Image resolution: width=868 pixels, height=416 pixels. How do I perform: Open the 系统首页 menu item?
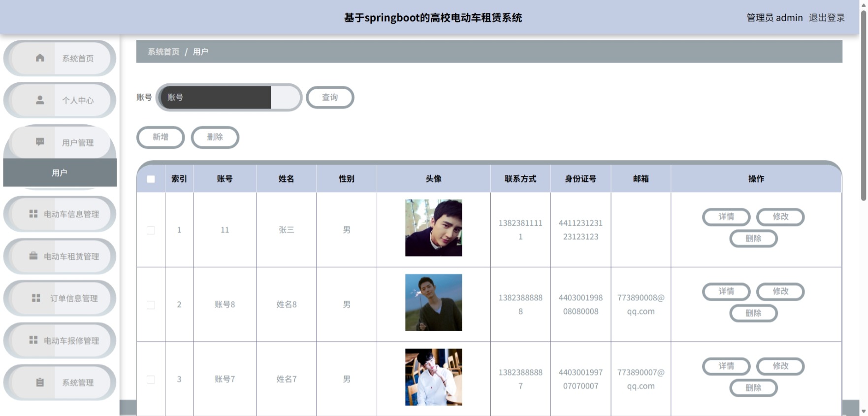pos(60,58)
